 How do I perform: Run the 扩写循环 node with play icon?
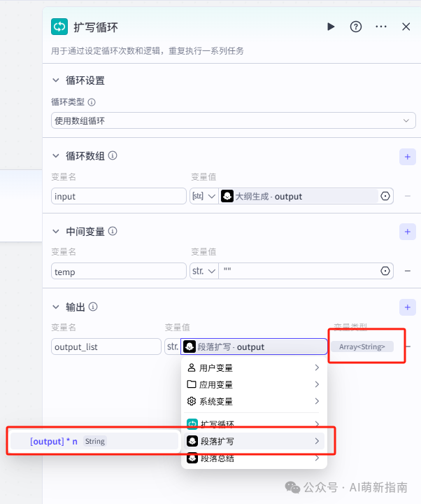[331, 27]
